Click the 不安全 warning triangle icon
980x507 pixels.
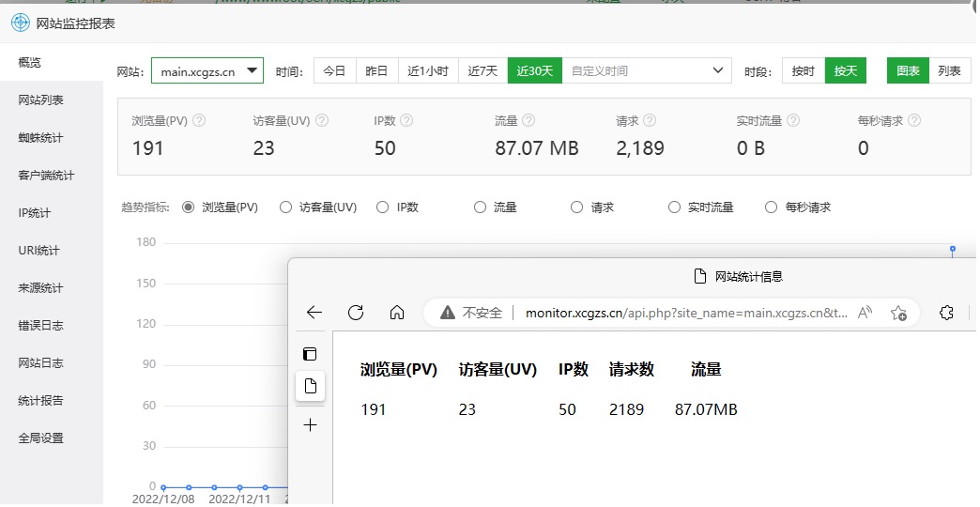(x=448, y=313)
